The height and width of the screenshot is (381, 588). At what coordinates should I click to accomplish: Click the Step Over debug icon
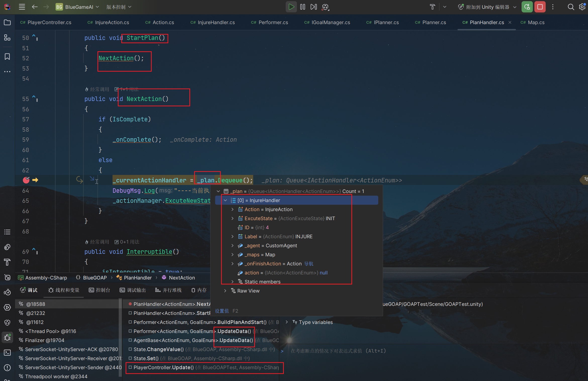coord(314,7)
